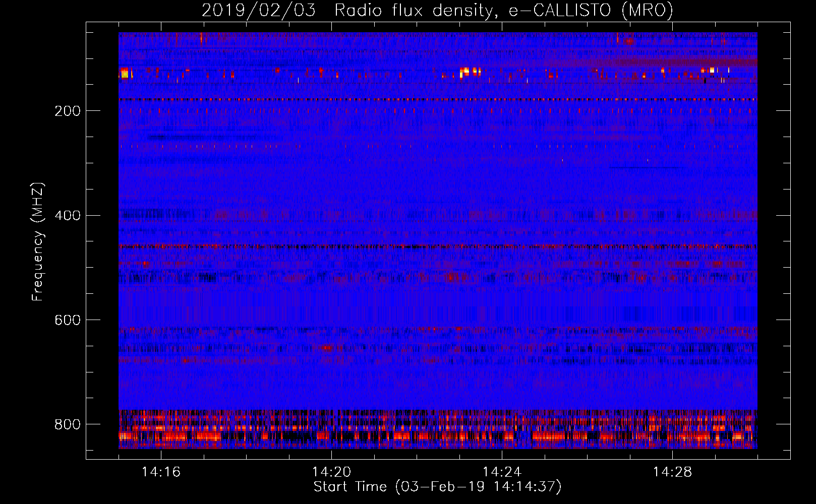Click the 400 frequency tick label
816x504 pixels.
[68, 216]
